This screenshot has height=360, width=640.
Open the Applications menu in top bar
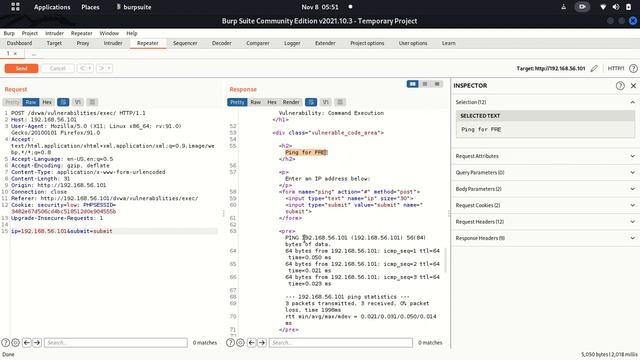(x=52, y=7)
